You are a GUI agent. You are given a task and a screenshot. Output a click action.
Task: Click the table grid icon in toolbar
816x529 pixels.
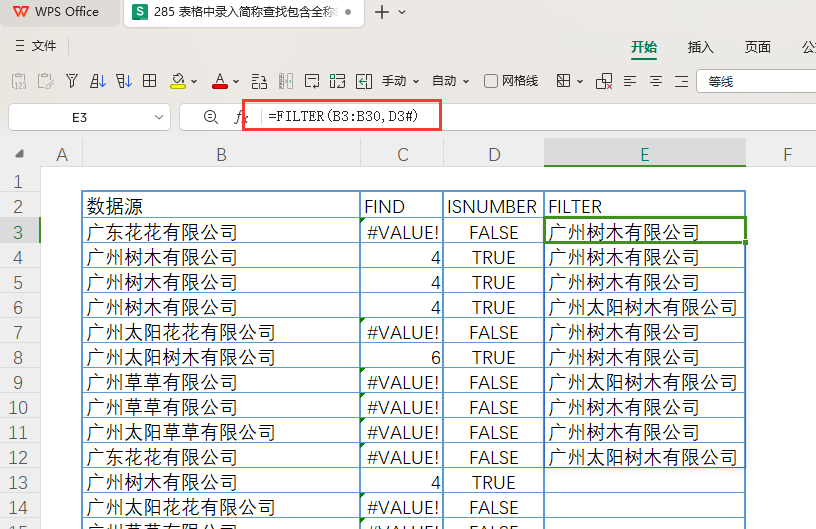tap(150, 81)
